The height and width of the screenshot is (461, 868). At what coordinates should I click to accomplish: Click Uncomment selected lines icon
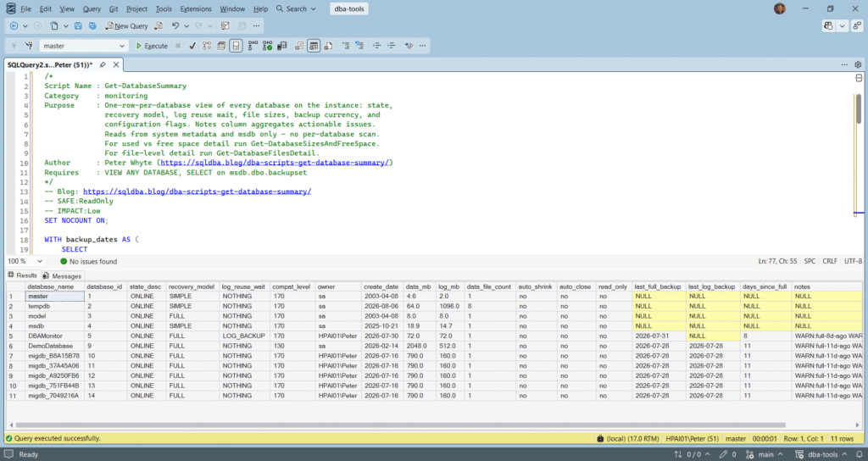(x=359, y=46)
